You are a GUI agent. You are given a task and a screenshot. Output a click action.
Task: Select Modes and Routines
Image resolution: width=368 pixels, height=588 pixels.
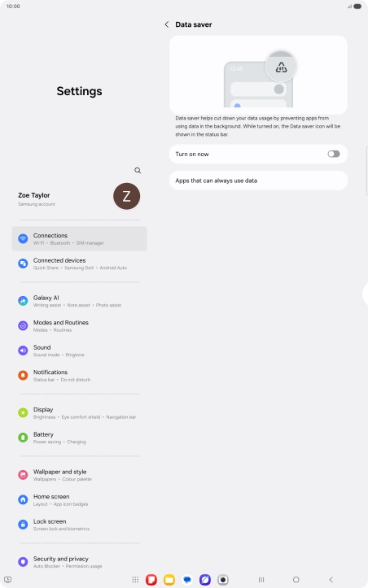pos(79,326)
